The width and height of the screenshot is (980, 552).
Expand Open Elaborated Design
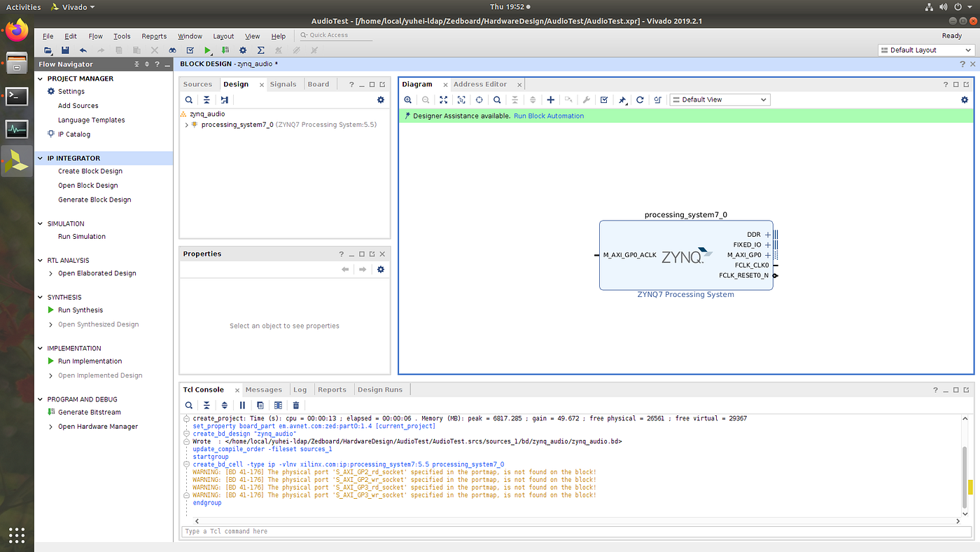(x=50, y=274)
